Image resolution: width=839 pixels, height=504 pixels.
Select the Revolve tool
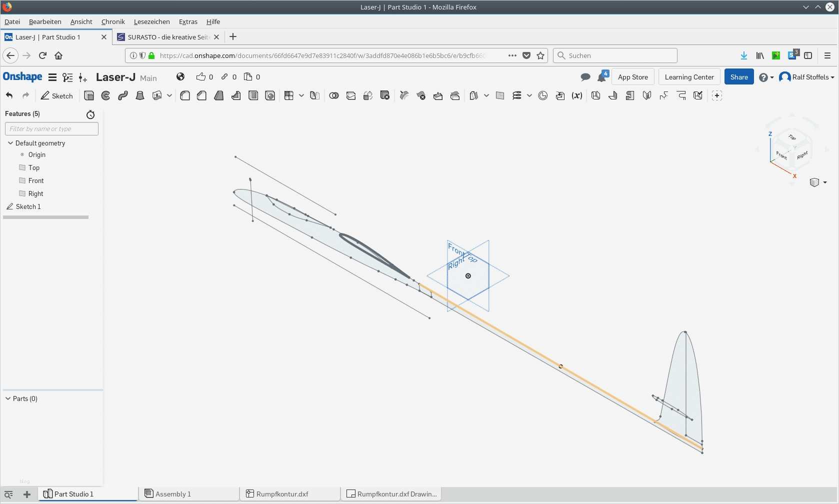pyautogui.click(x=106, y=96)
